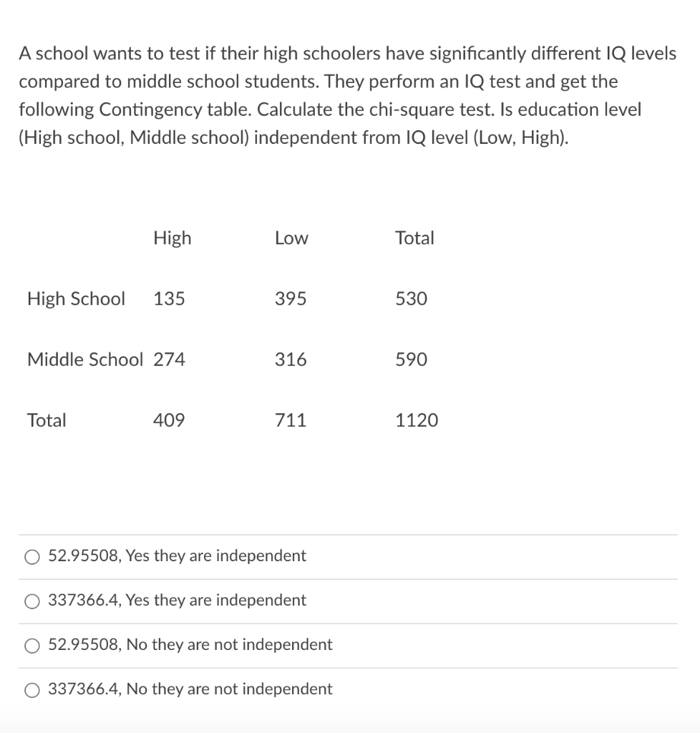This screenshot has height=733, width=700.
Task: Click the Total column header in the table
Action: [414, 238]
